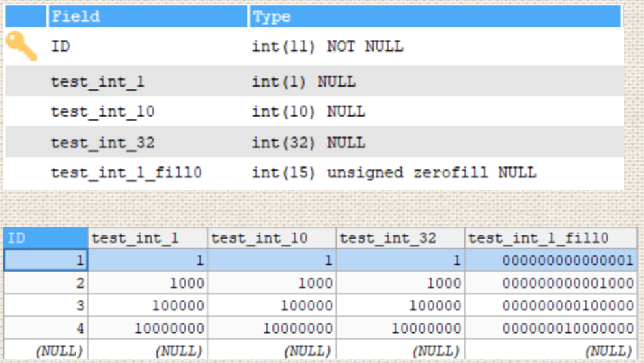Screen dimensions: 644x363
Task: Click the cell 000000000000001
Action: click(x=551, y=261)
